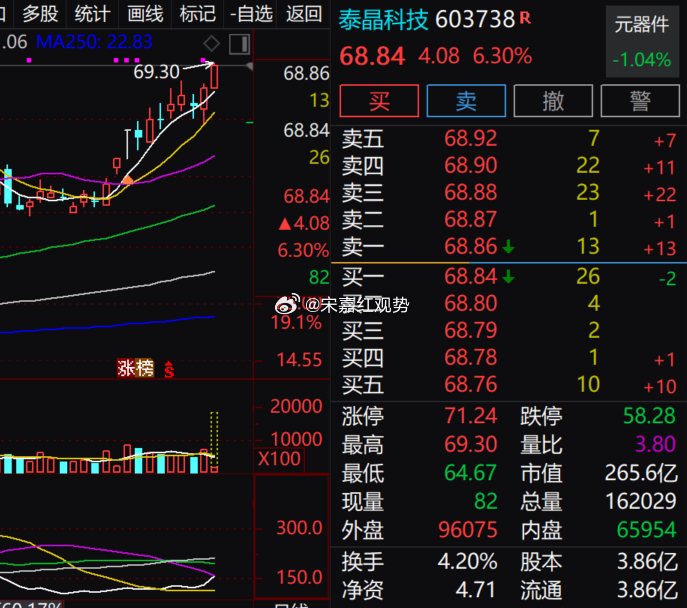Click the 警 alert button
Viewport: 687px width, 608px height.
click(640, 101)
